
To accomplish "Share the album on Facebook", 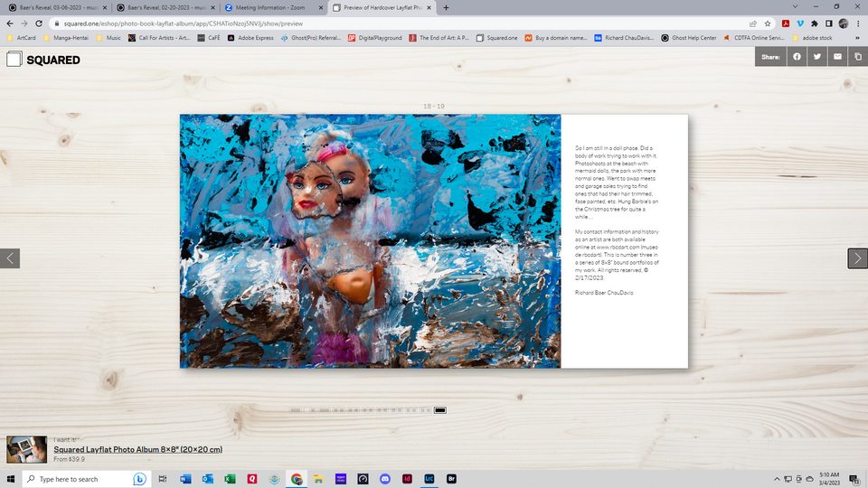I will (x=797, y=56).
